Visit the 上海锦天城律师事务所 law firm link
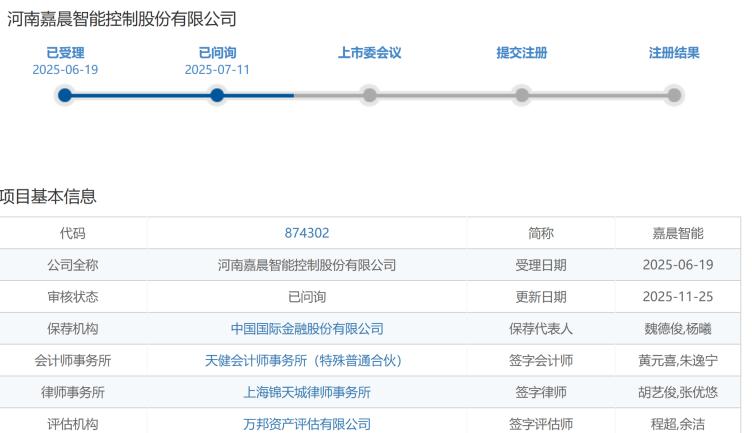752x433 pixels. [307, 393]
